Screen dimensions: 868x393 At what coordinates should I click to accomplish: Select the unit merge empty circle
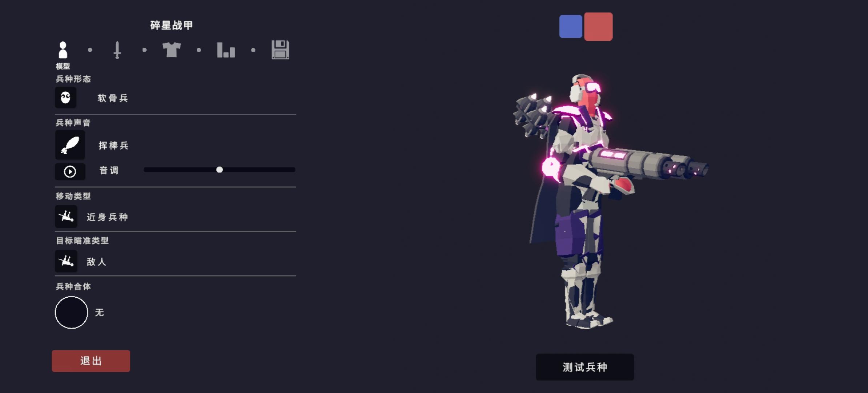pyautogui.click(x=71, y=313)
